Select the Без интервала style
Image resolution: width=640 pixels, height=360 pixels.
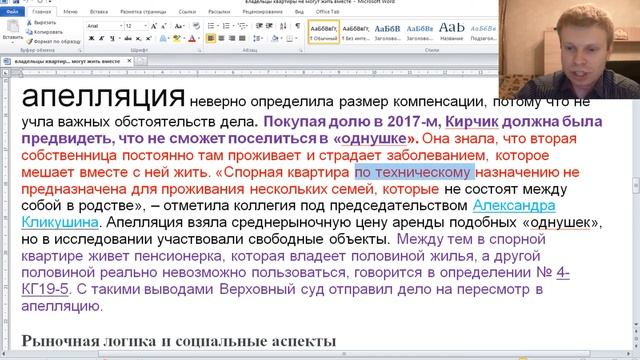(356, 31)
